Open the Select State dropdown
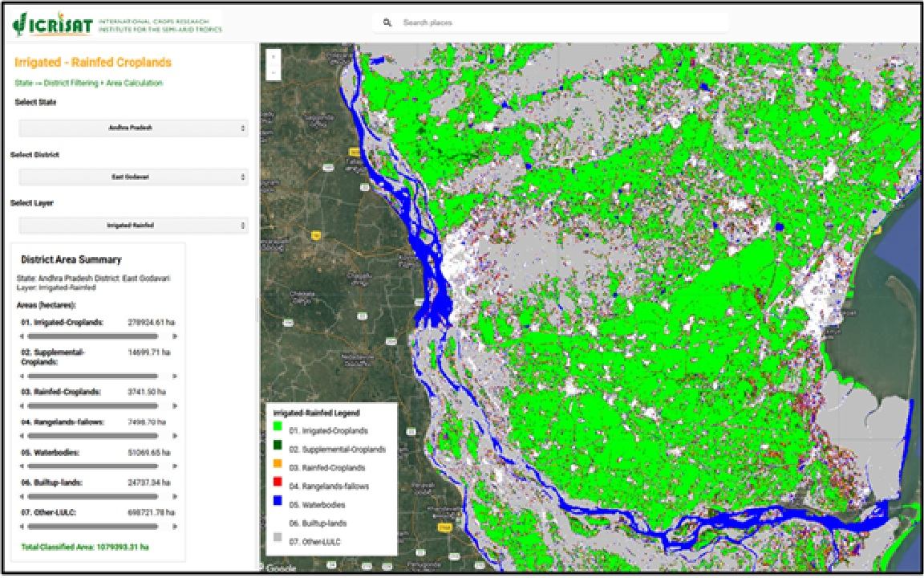 pyautogui.click(x=133, y=128)
